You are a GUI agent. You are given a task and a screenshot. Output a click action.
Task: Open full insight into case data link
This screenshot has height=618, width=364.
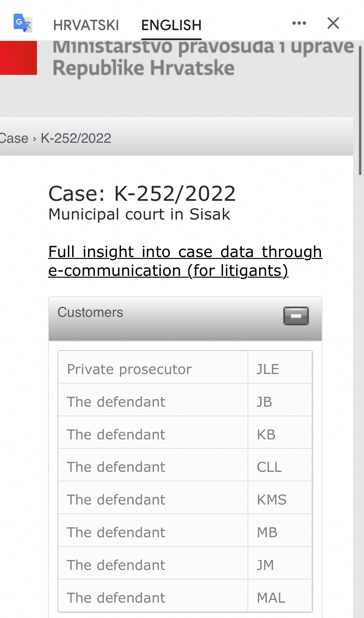(x=185, y=261)
